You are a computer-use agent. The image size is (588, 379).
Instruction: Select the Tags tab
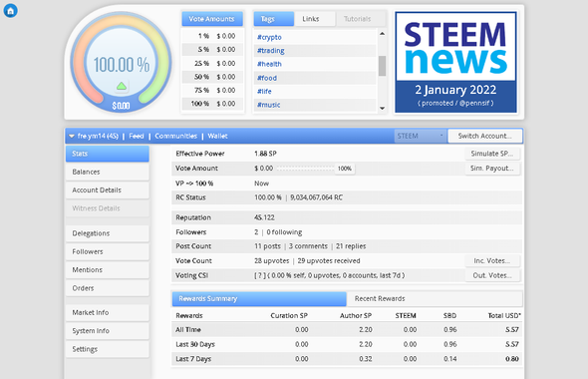[x=274, y=19]
